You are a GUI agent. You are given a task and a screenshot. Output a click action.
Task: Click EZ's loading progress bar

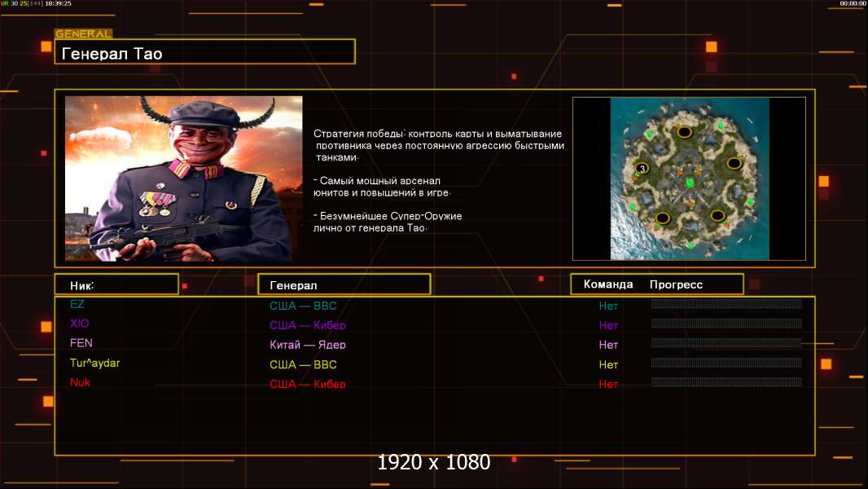pos(726,303)
